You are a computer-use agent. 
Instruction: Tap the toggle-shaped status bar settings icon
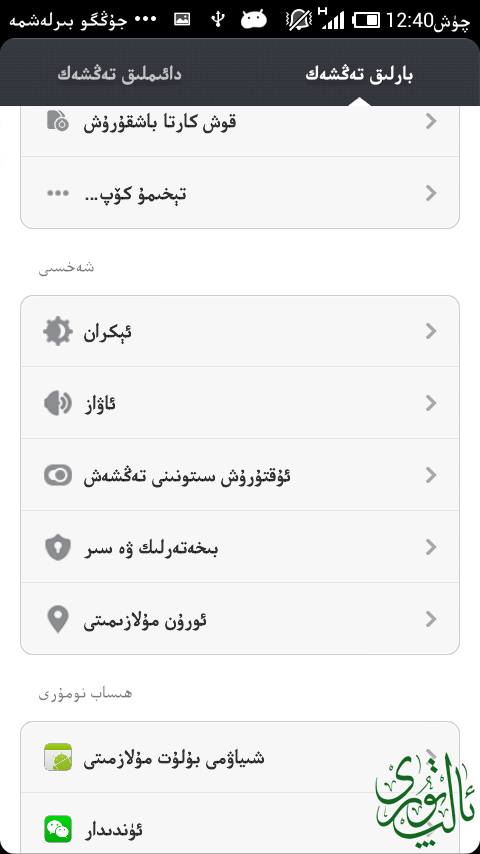[58, 475]
